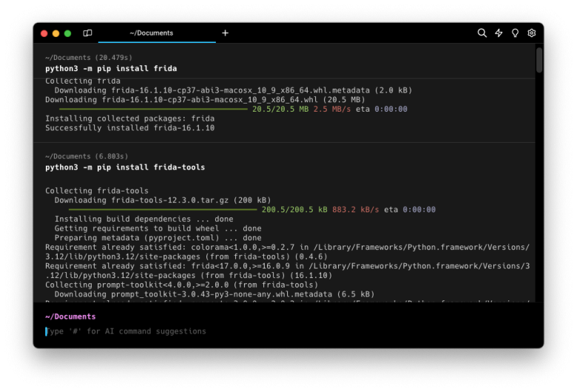Toggle the split pane panel icon
The height and width of the screenshot is (392, 577).
click(x=87, y=33)
